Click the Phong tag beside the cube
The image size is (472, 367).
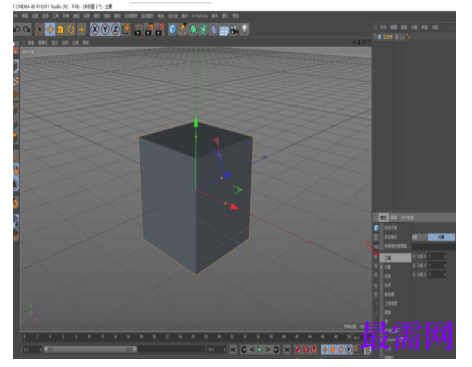pos(408,37)
